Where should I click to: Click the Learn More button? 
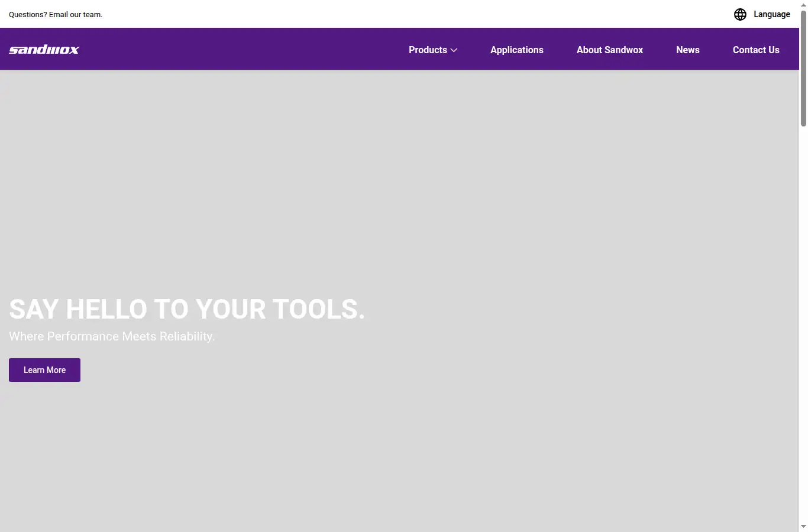click(44, 370)
